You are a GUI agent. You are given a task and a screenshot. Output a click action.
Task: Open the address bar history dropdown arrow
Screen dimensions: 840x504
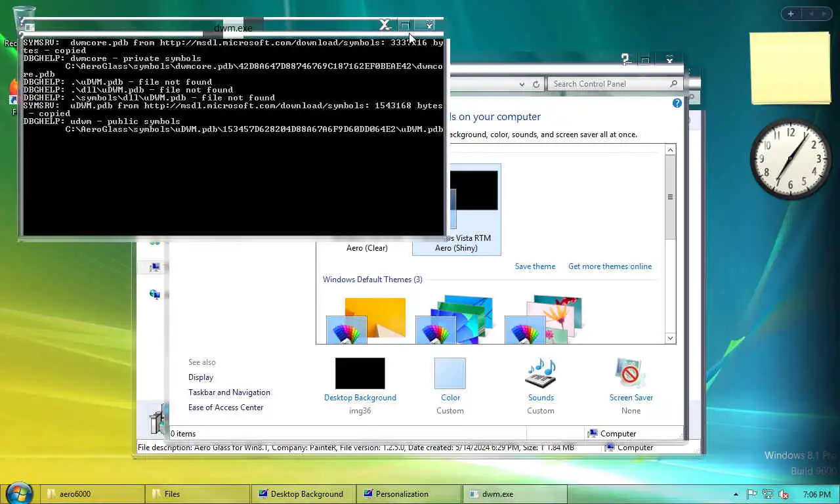pyautogui.click(x=522, y=84)
